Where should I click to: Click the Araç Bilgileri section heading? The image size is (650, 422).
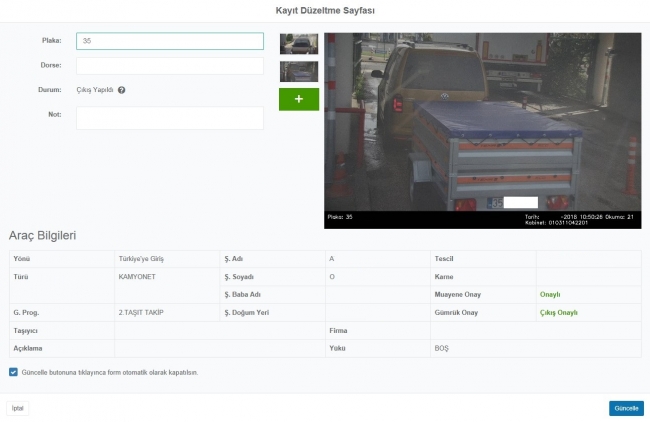tap(43, 235)
